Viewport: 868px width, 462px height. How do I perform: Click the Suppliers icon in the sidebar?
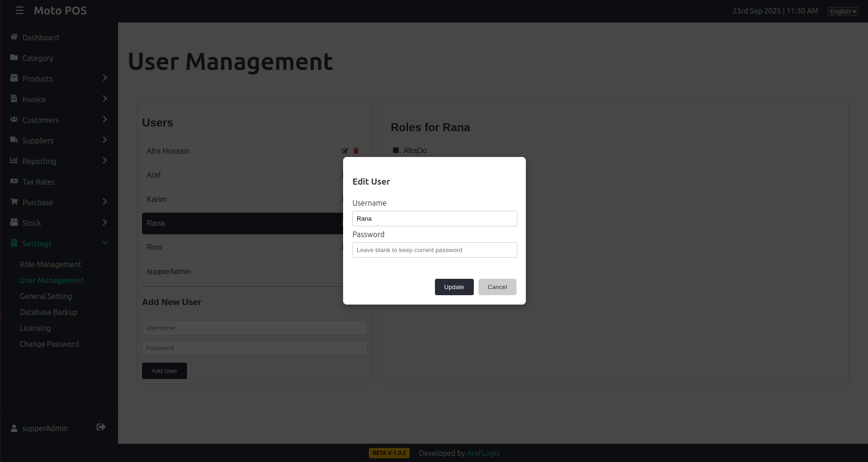pos(14,140)
